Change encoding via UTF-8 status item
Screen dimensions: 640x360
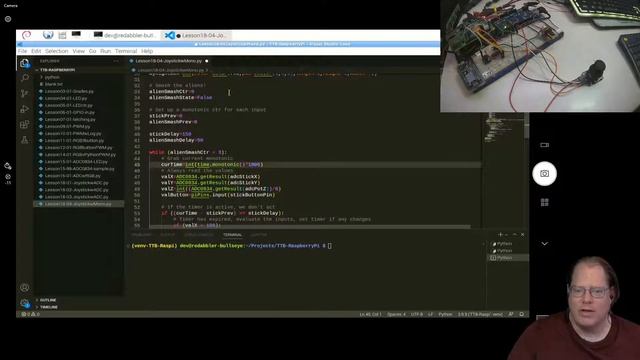pyautogui.click(x=417, y=314)
